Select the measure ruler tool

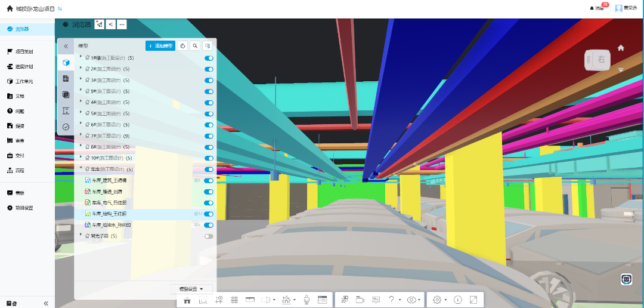coord(250,300)
